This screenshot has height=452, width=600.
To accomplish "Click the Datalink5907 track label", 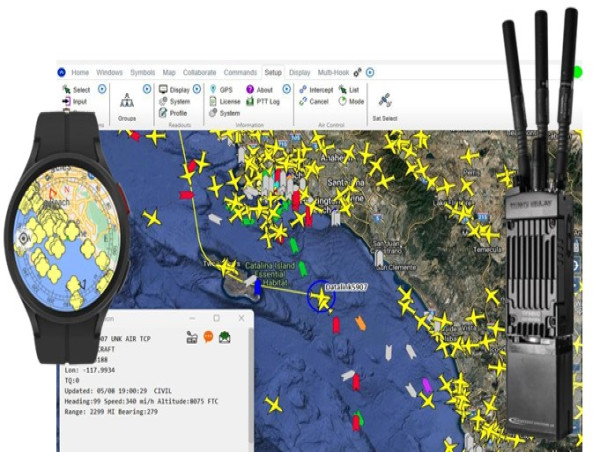I will tap(346, 287).
